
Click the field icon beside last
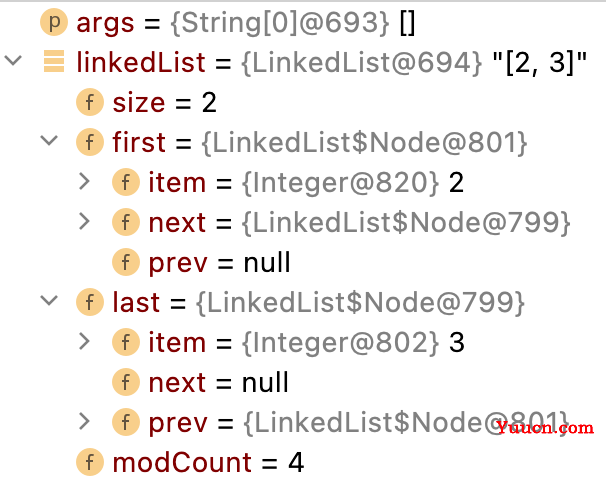pyautogui.click(x=90, y=302)
